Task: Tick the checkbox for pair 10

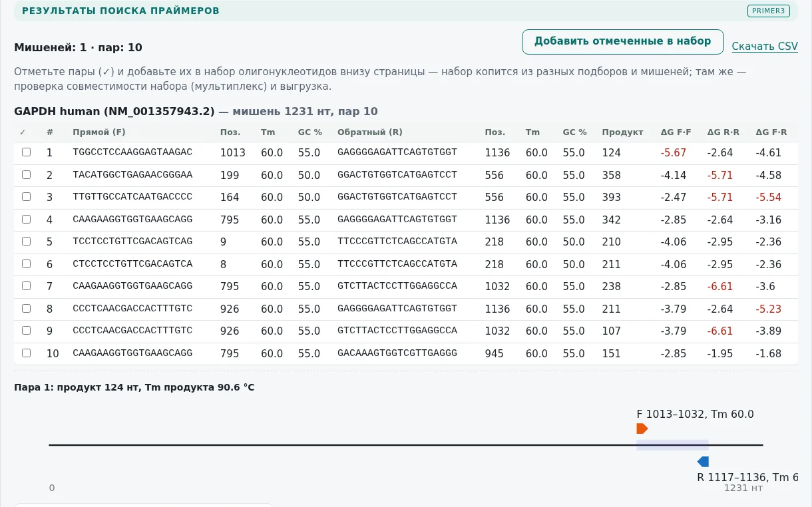Action: pos(26,353)
